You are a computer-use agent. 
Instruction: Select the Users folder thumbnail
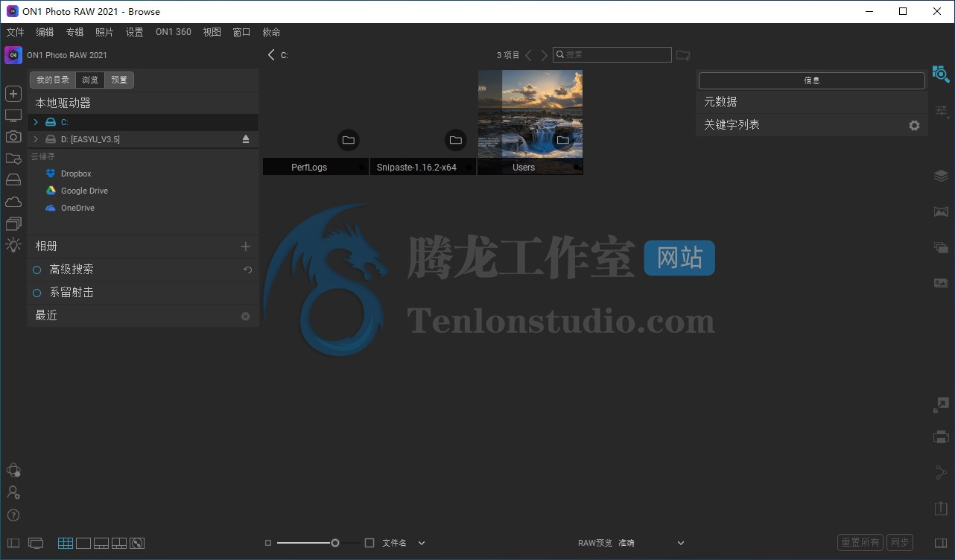click(530, 122)
